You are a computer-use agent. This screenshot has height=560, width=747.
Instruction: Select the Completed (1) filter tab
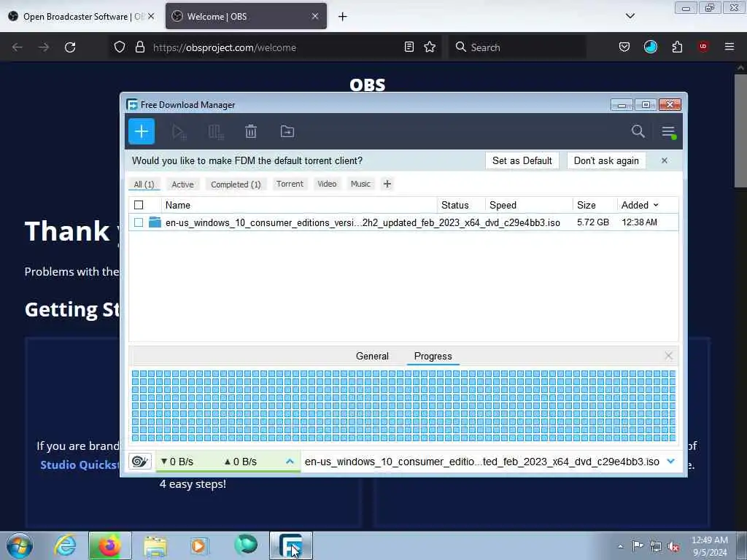(x=236, y=184)
